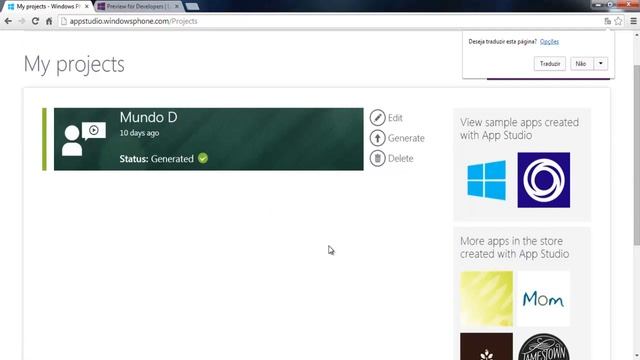Click the Edit link for Mundo D

click(395, 118)
